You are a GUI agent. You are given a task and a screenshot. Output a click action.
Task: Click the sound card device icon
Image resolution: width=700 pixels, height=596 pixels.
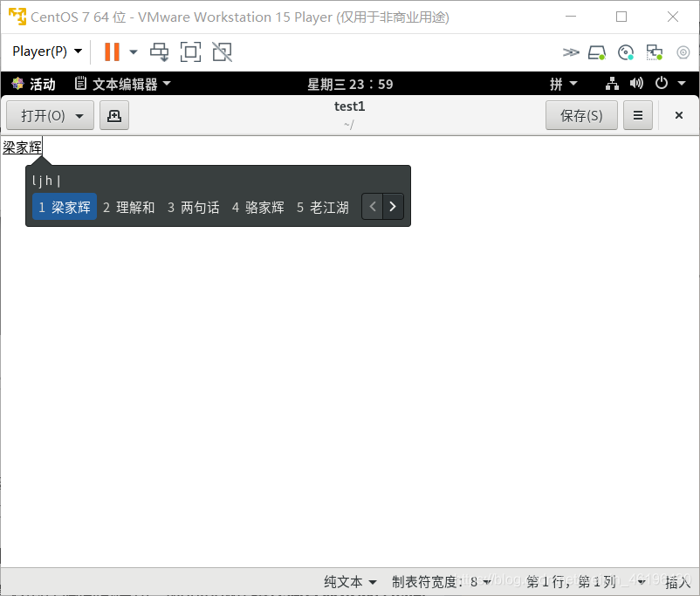pos(683,52)
